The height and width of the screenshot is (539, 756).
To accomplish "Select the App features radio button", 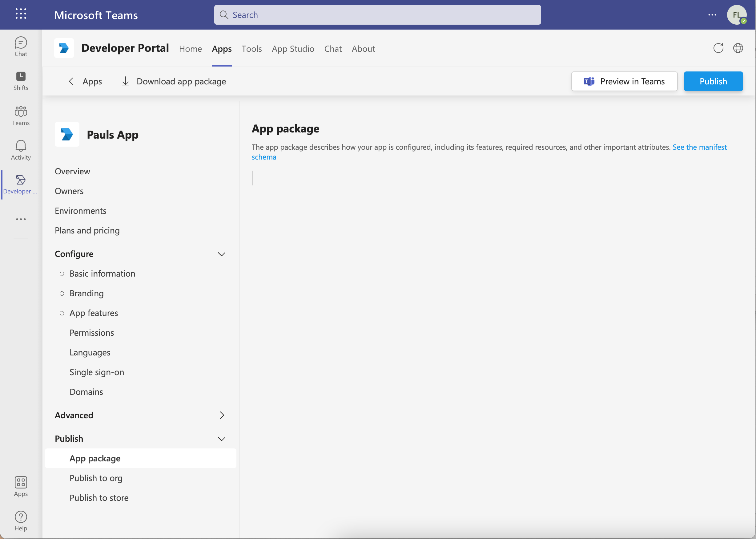I will 62,313.
